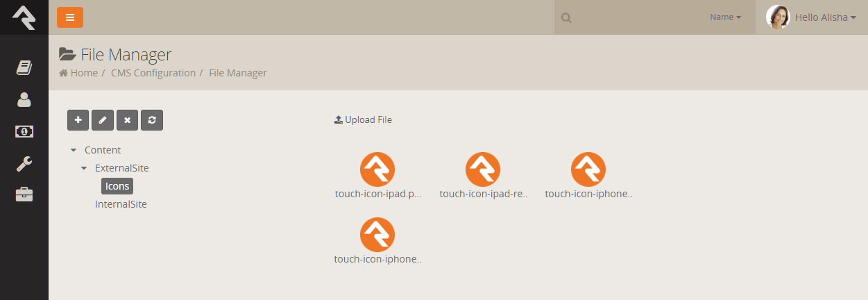Viewport: 868px width, 300px height.
Task: Open second-row touch-icon-iphone.. thumbnail
Action: 377,235
